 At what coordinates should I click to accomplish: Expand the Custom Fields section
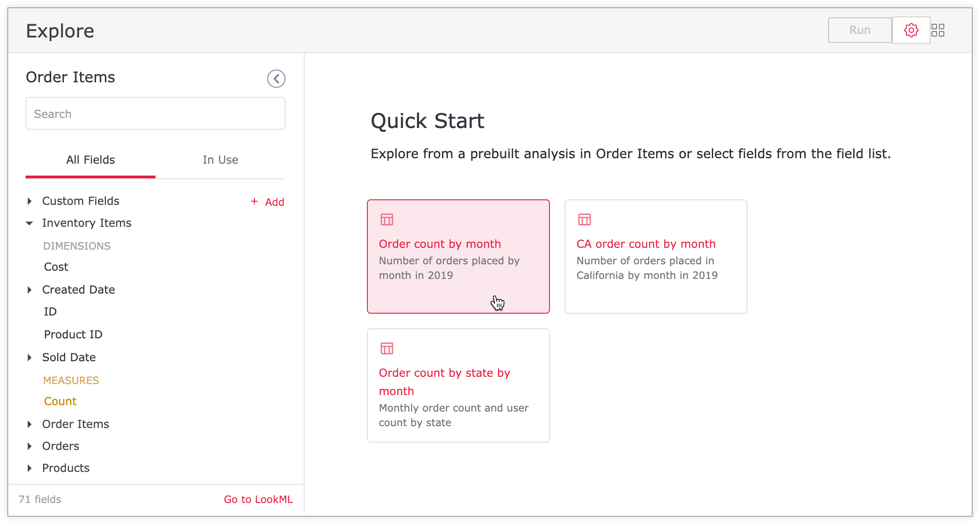pos(31,201)
